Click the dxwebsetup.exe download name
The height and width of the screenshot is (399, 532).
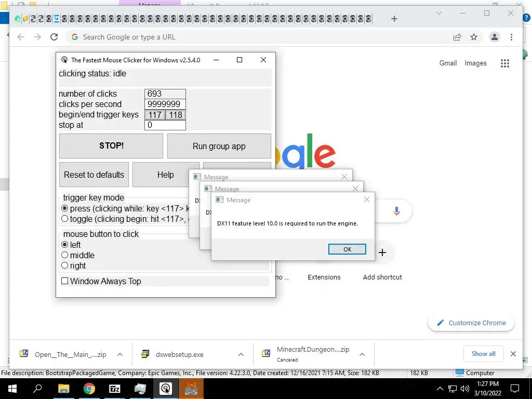coord(180,354)
